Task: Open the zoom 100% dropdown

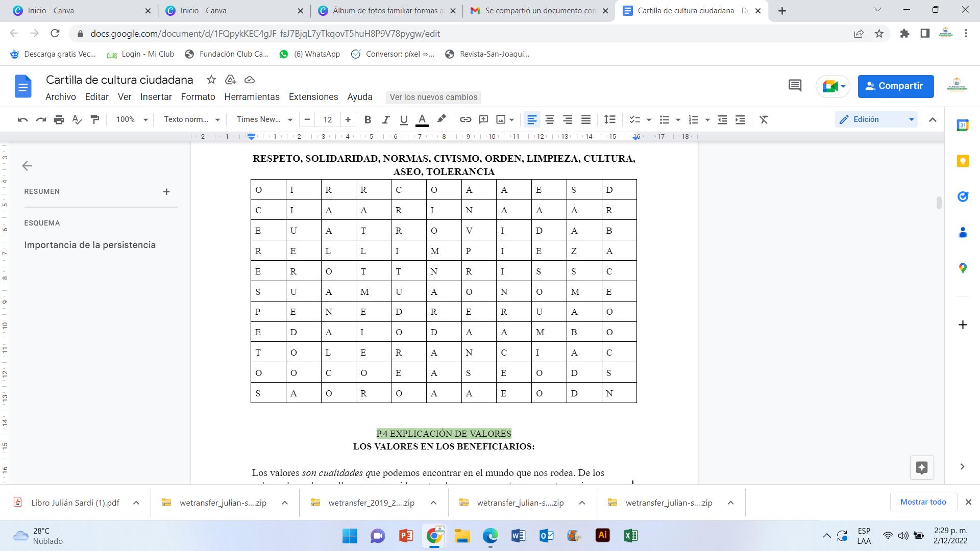Action: (x=131, y=119)
